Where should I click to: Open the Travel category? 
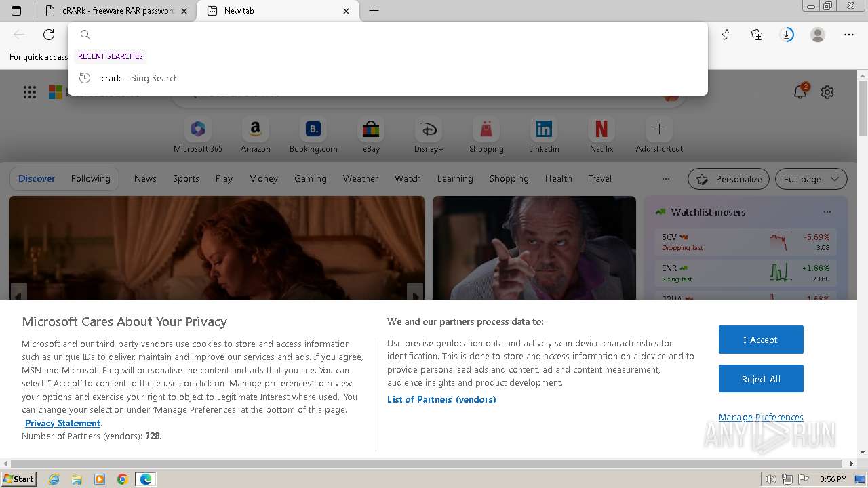click(600, 178)
